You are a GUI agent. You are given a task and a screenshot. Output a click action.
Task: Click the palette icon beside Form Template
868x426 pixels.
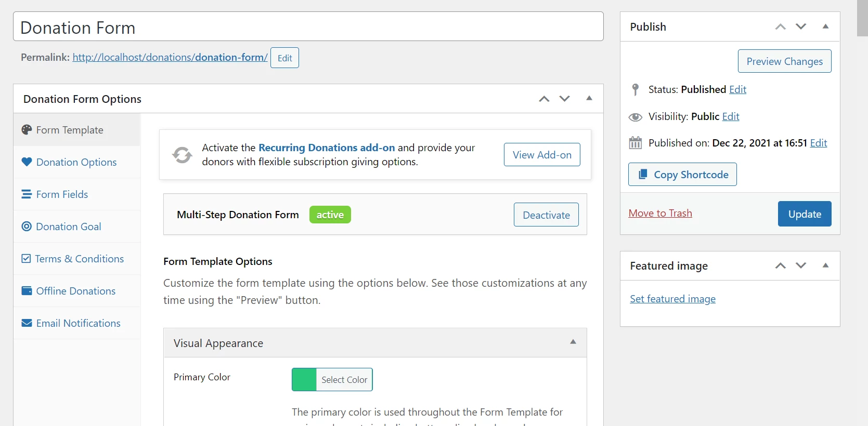tap(27, 130)
